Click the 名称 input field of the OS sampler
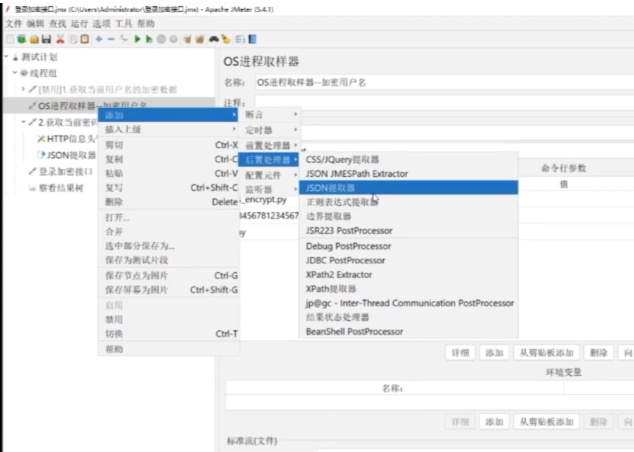Viewport: 634px width, 452px height. [x=444, y=82]
